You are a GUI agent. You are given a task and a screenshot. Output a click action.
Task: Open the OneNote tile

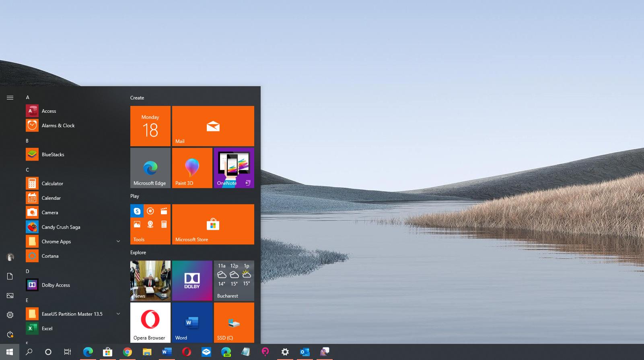pos(234,168)
